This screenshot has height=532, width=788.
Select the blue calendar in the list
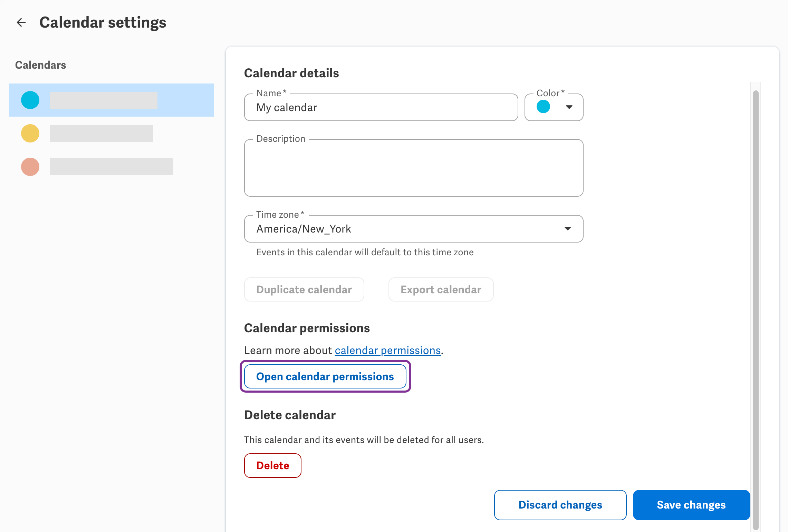pos(111,100)
